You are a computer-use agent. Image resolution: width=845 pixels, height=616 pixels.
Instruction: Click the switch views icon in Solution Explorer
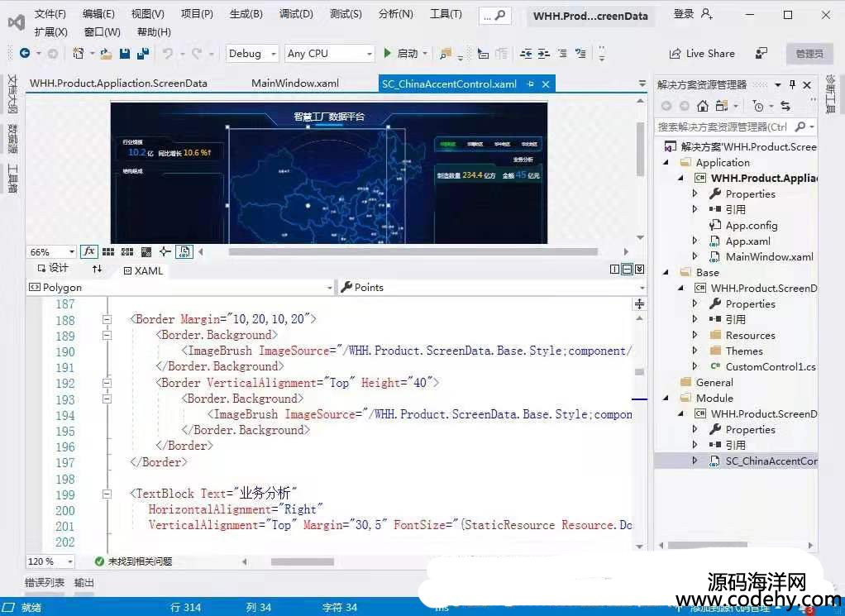pyautogui.click(x=722, y=106)
